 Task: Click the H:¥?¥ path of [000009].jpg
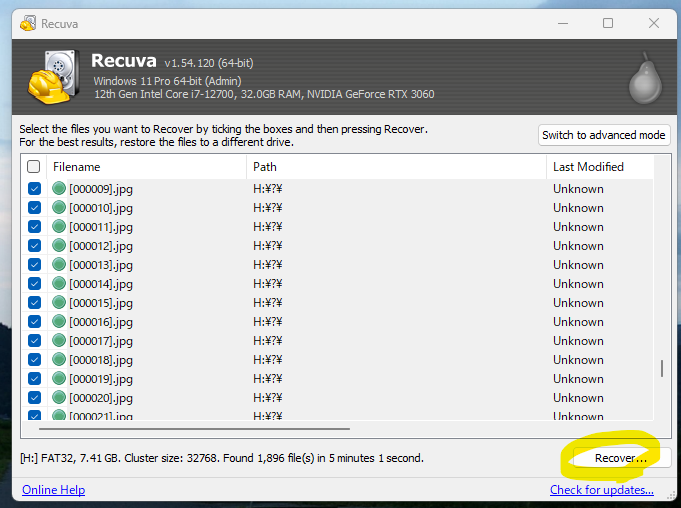pos(268,188)
